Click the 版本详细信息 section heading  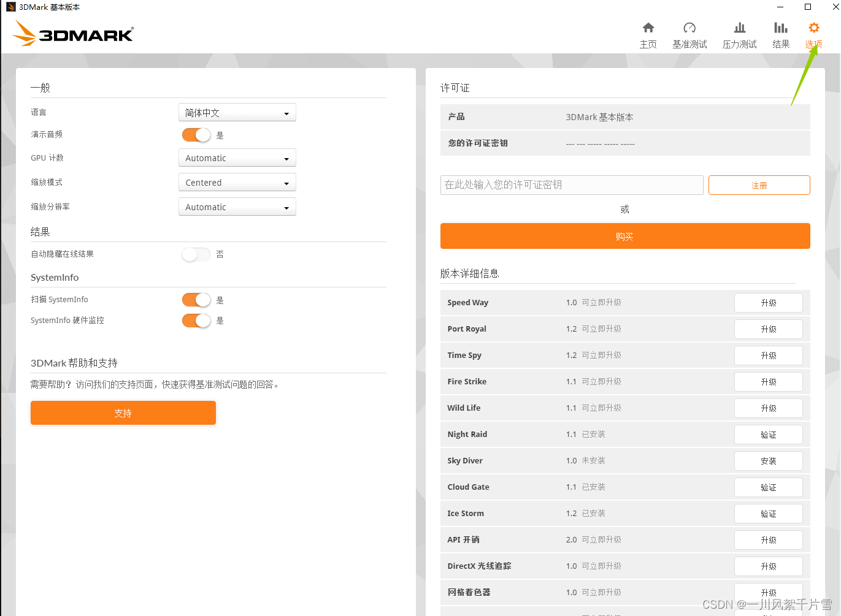click(469, 273)
